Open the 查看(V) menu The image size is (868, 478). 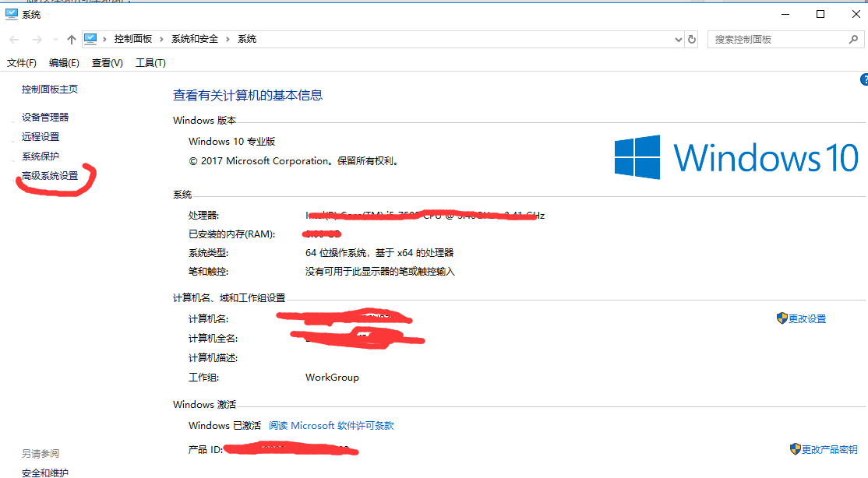[x=107, y=63]
